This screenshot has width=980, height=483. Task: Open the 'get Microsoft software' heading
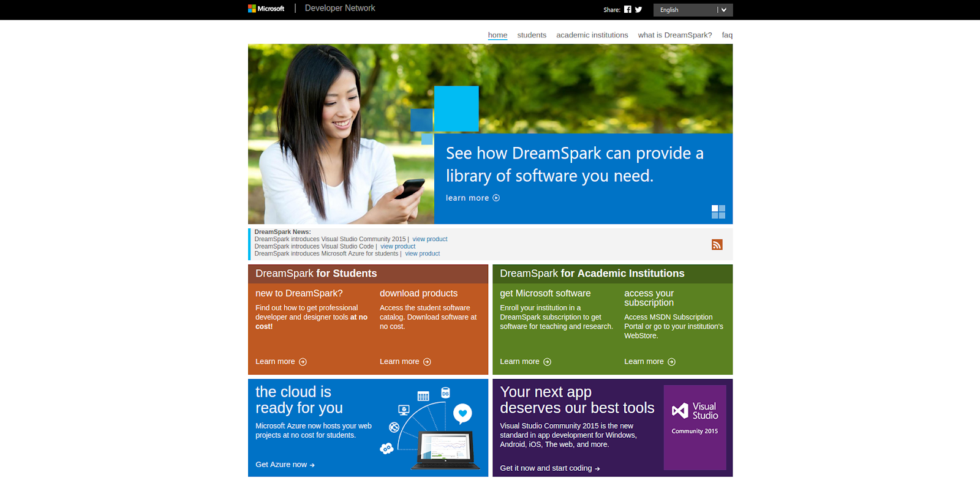(545, 293)
